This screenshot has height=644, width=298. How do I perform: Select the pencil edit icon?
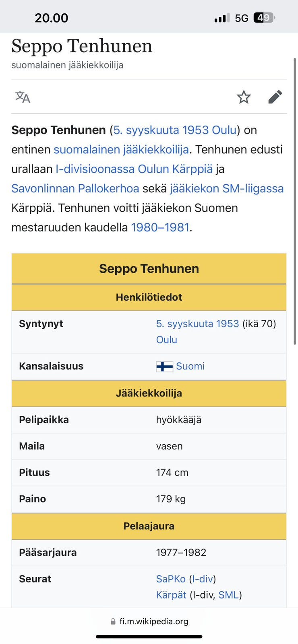[x=275, y=97]
